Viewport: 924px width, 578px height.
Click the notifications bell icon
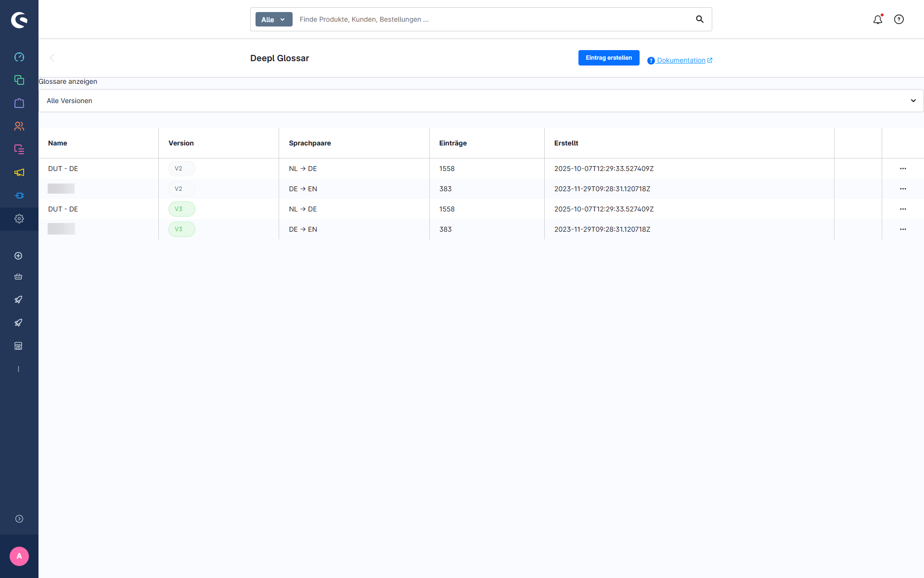[x=878, y=19]
